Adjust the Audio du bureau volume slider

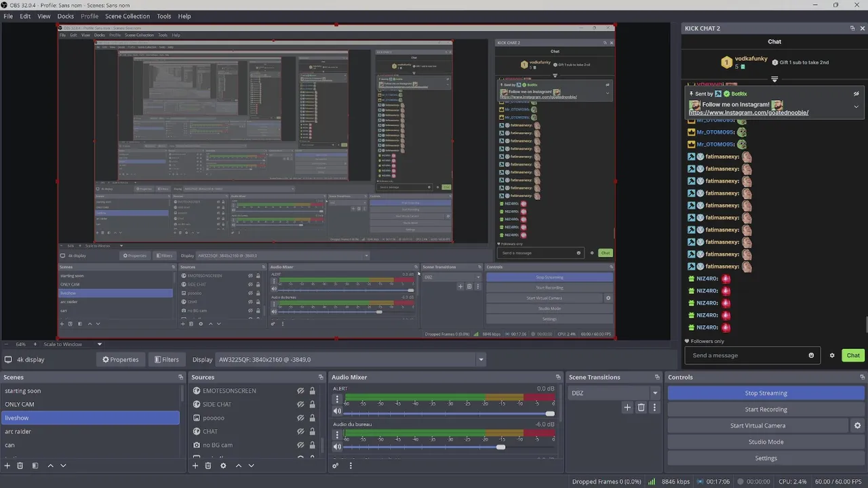pyautogui.click(x=450, y=447)
